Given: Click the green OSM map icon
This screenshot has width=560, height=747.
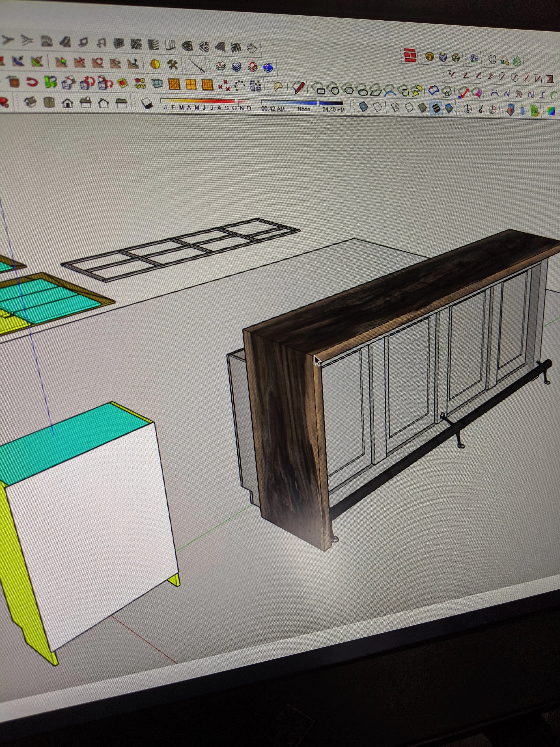Looking at the screenshot, I should tap(534, 111).
